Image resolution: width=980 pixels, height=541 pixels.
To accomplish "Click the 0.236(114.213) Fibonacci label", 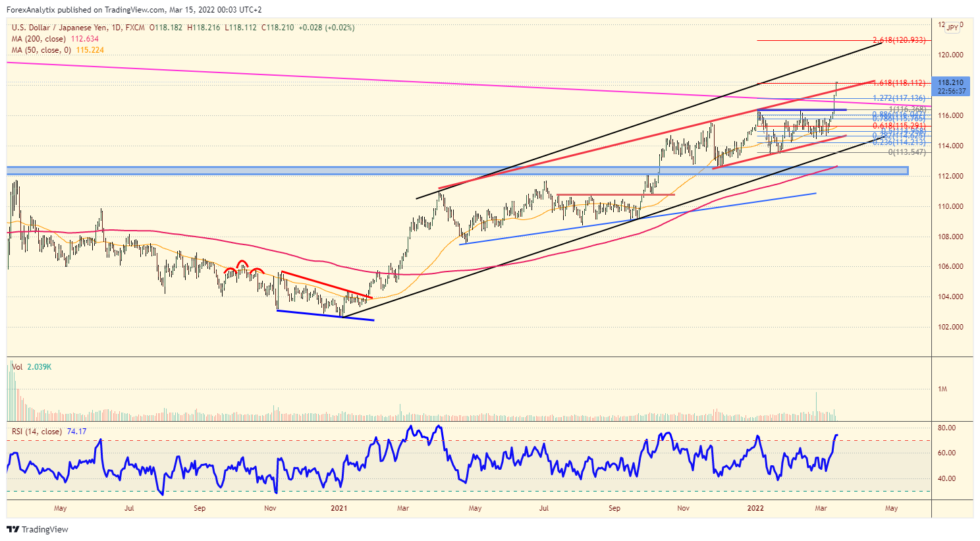I will coord(899,142).
